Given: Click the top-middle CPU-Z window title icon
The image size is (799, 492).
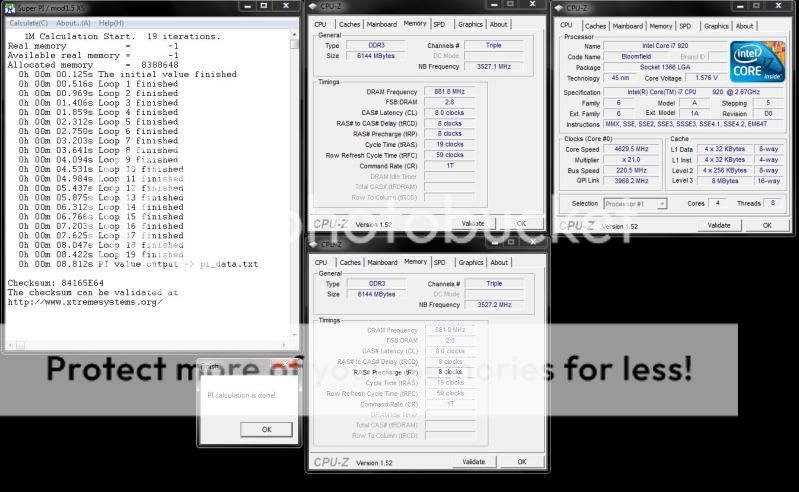Looking at the screenshot, I should (313, 6).
